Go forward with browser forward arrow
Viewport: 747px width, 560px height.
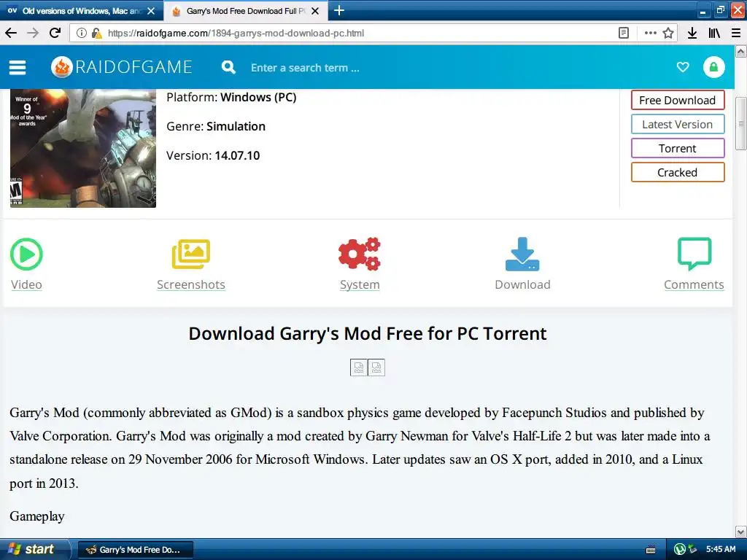pyautogui.click(x=33, y=33)
